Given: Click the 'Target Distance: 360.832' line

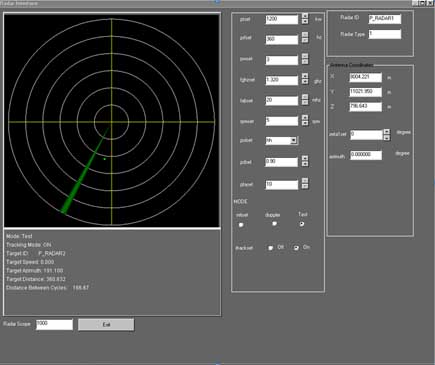Looking at the screenshot, I should 36,279.
